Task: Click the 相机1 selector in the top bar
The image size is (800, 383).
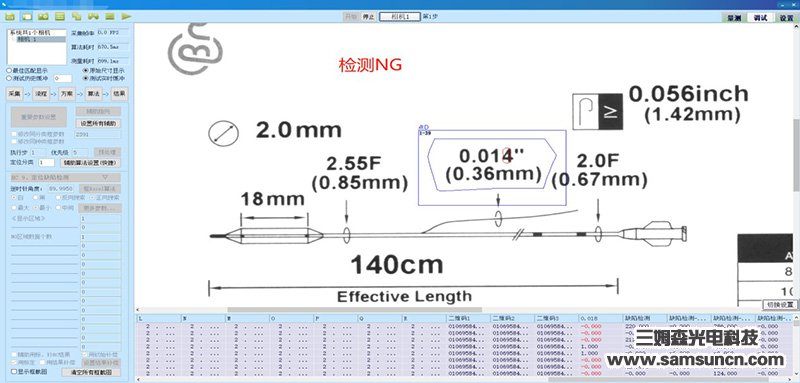Action: pyautogui.click(x=399, y=17)
